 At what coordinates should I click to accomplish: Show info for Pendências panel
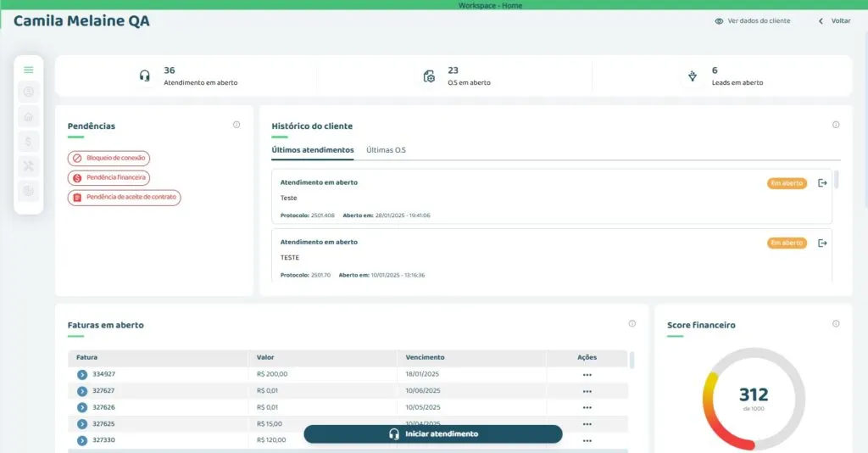236,125
